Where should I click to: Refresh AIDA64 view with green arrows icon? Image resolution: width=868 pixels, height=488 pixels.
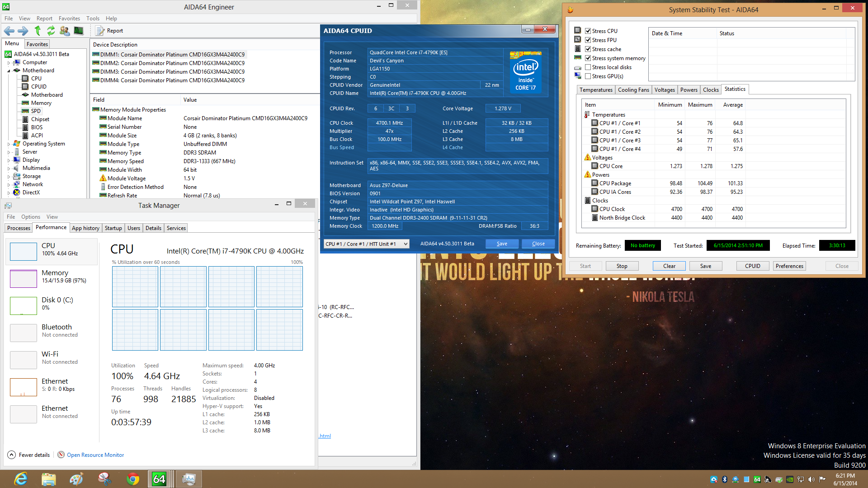(51, 31)
